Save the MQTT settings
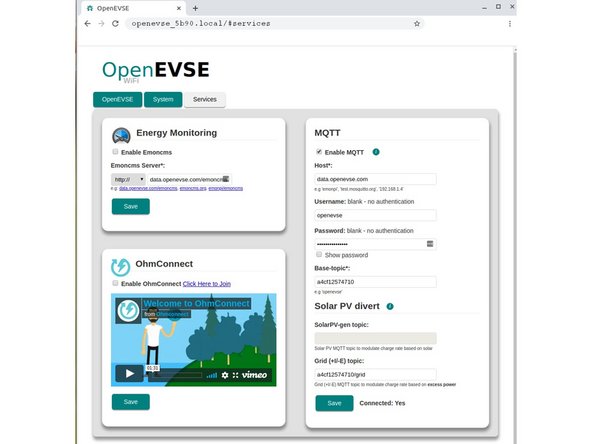 (x=335, y=403)
